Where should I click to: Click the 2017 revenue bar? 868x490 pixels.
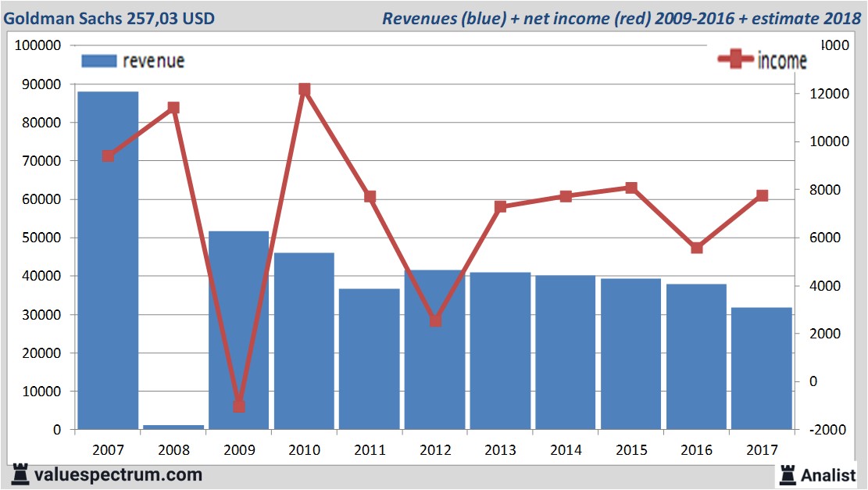(x=762, y=368)
